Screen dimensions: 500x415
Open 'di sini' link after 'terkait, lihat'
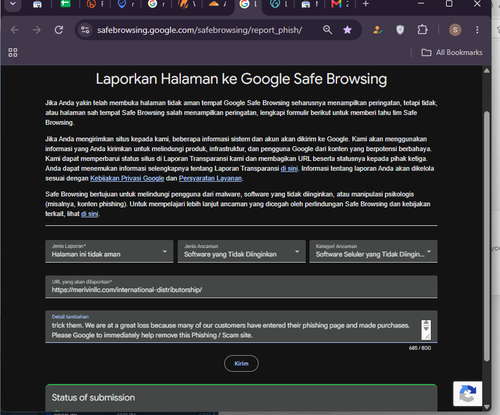point(89,214)
